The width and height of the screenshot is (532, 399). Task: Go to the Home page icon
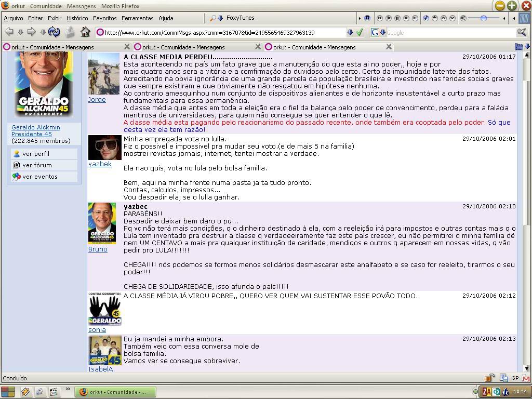(x=86, y=32)
